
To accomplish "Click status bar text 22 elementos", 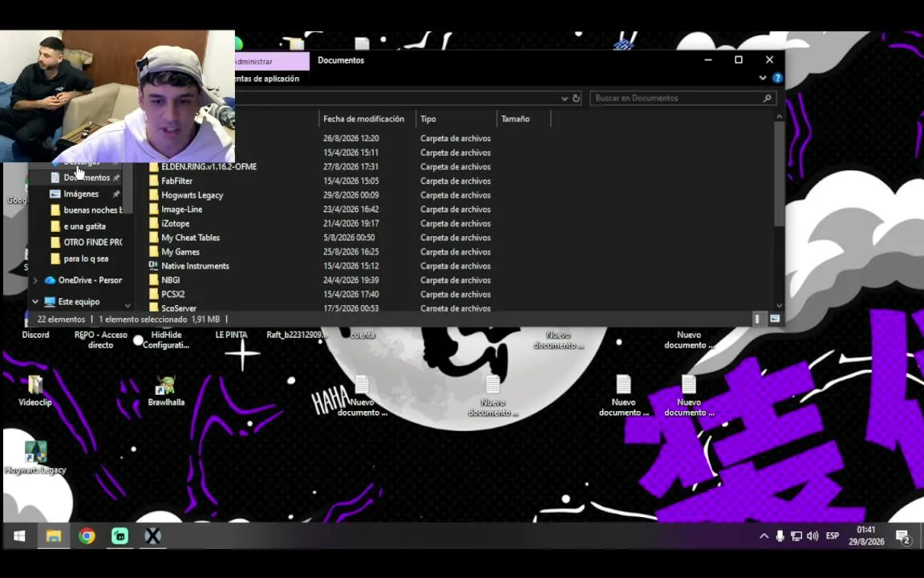I will tap(61, 319).
